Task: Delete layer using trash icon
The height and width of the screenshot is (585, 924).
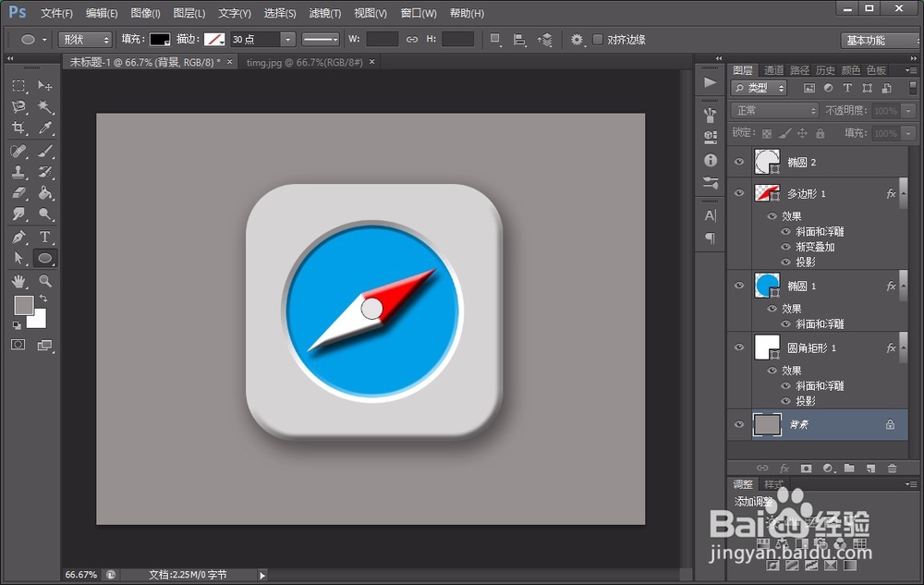Action: click(893, 469)
